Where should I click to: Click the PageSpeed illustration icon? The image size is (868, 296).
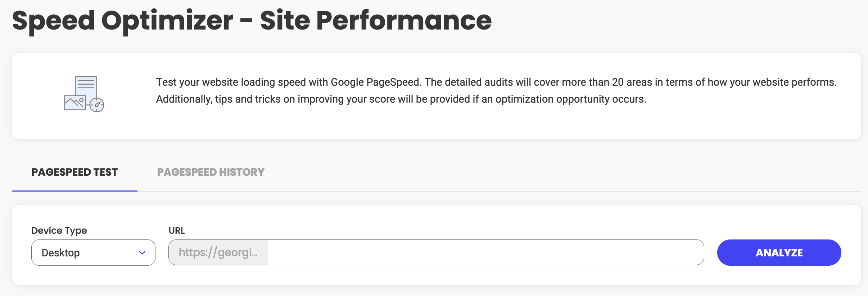click(x=84, y=94)
